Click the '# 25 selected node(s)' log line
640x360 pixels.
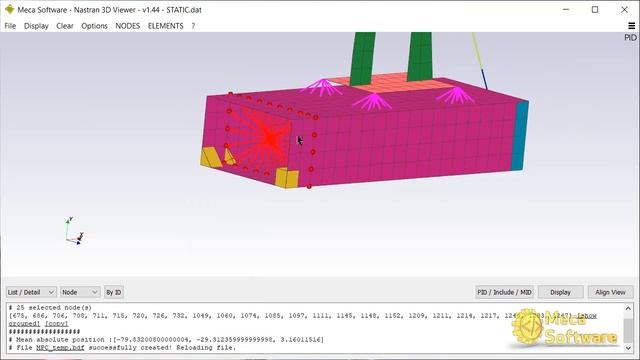click(50, 308)
